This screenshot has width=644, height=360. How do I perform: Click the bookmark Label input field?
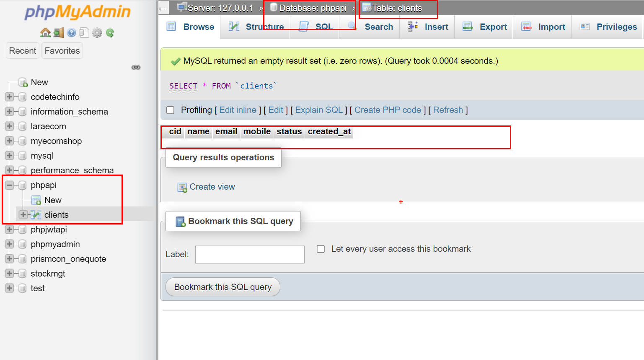[250, 254]
